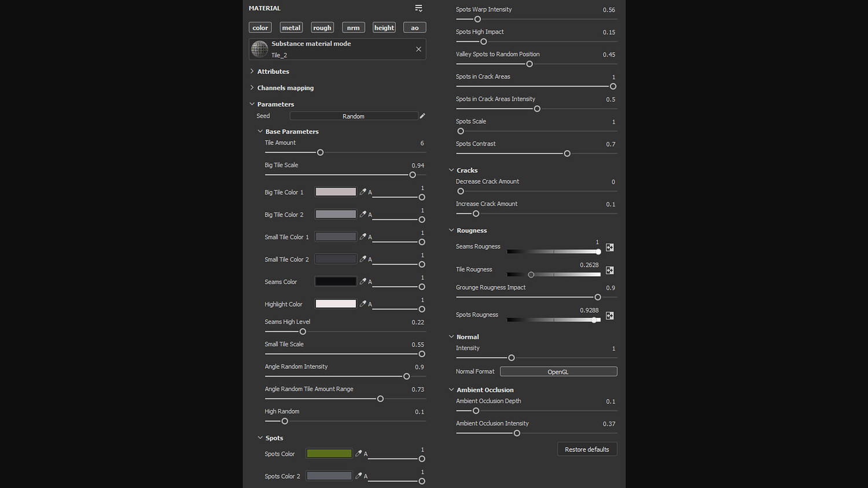Click the Random seed button

click(x=353, y=116)
